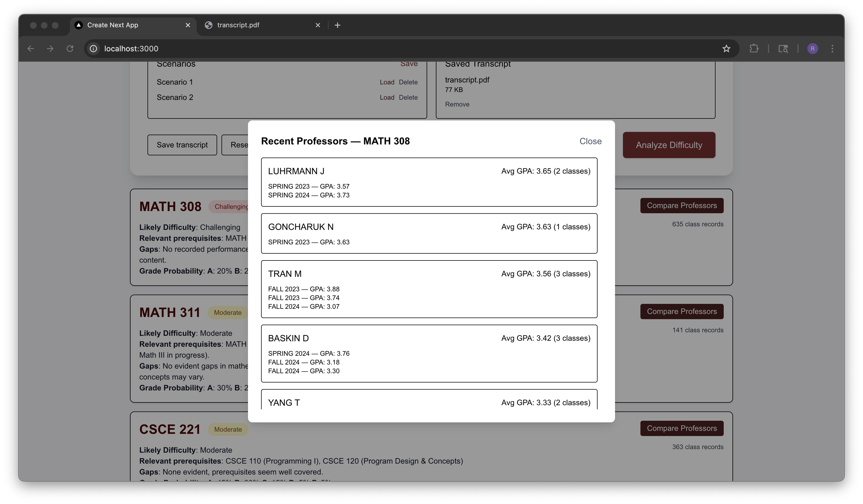Viewport: 863px width, 504px height.
Task: Click the profile avatar icon
Action: point(812,49)
